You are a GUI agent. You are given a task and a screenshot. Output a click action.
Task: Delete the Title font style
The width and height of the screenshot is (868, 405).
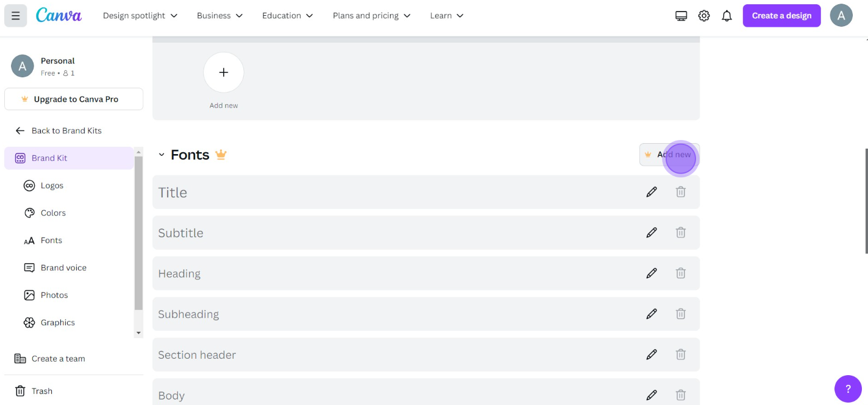coord(681,192)
